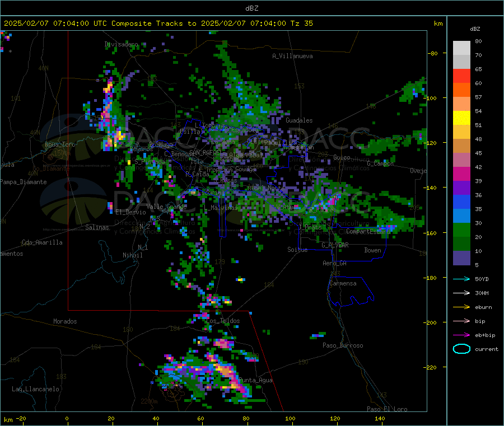Click the Soitue place label
The width and height of the screenshot is (504, 426).
[297, 250]
